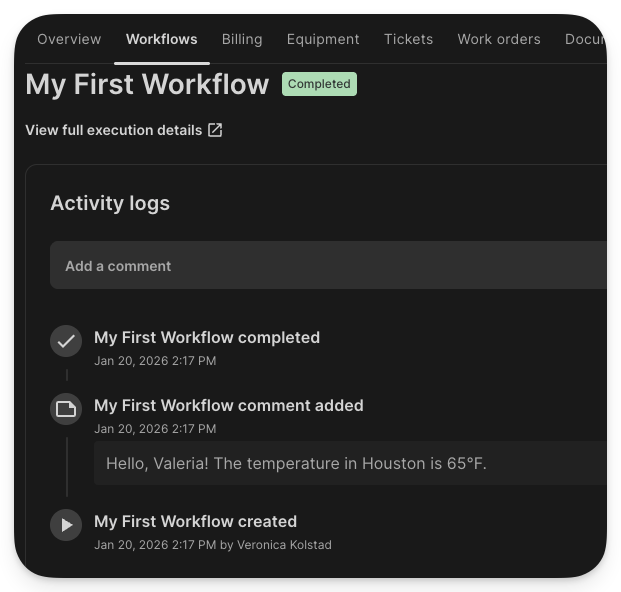Click the external link icon beside execution details
This screenshot has width=621, height=592.
click(215, 130)
